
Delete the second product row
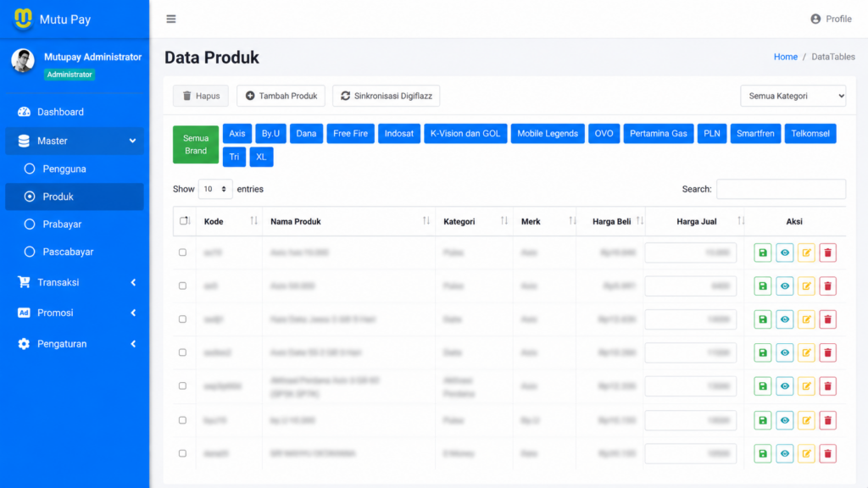coord(827,286)
